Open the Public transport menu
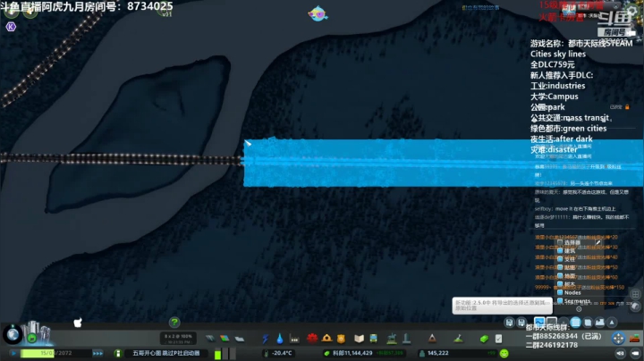 pos(373,339)
